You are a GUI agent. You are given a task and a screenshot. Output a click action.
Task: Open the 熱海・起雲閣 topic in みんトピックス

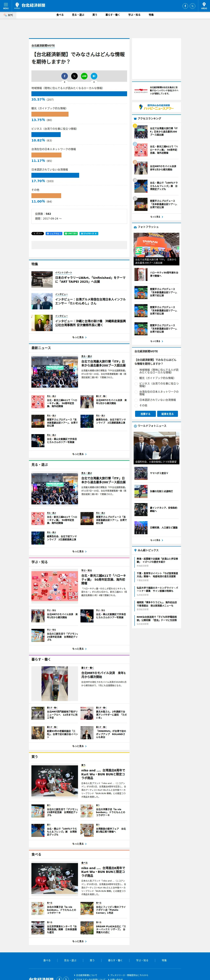pyautogui.click(x=157, y=560)
